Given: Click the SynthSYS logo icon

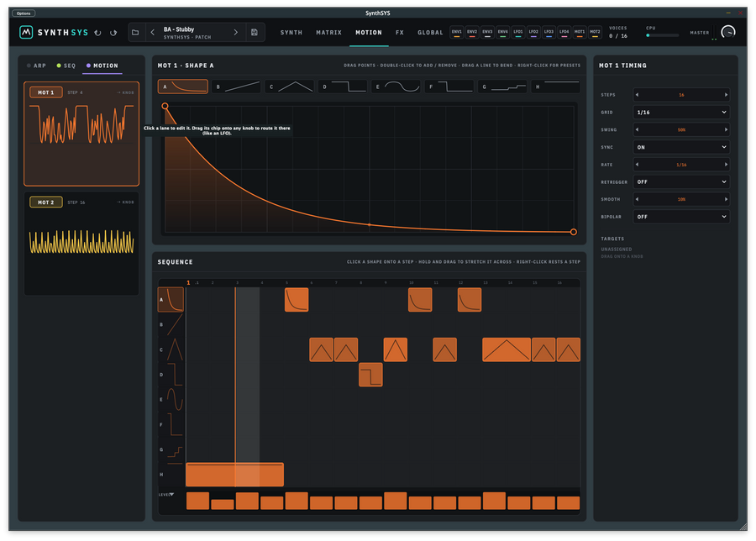Looking at the screenshot, I should point(26,32).
